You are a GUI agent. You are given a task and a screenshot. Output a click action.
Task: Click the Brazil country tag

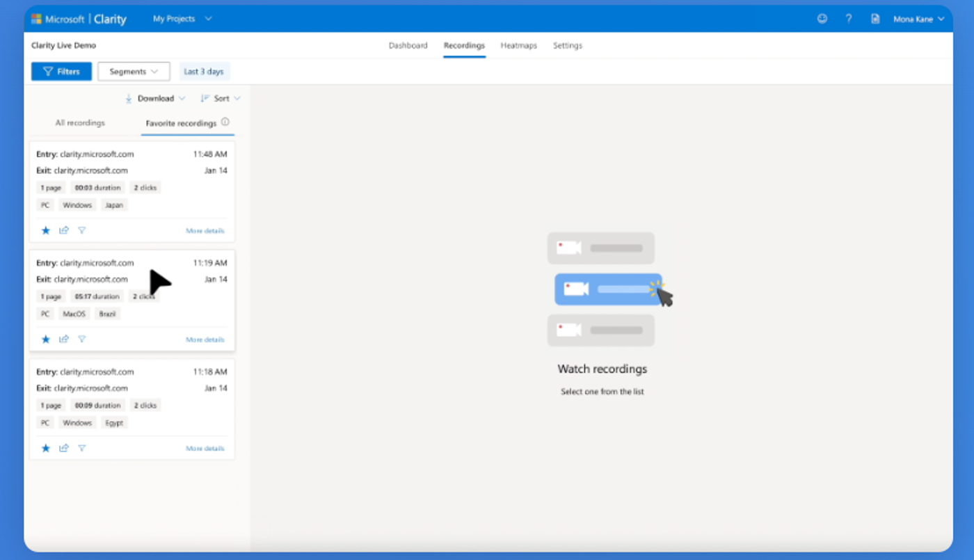108,314
